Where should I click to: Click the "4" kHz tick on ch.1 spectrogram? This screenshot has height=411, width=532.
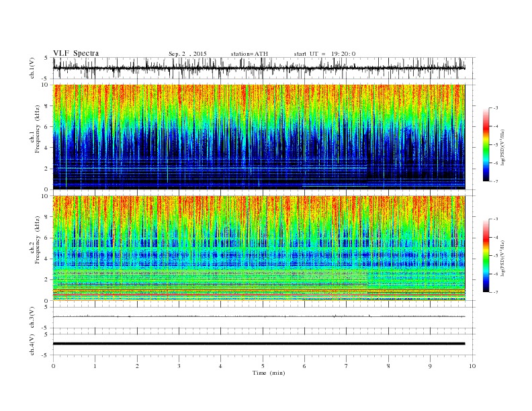tap(46, 148)
